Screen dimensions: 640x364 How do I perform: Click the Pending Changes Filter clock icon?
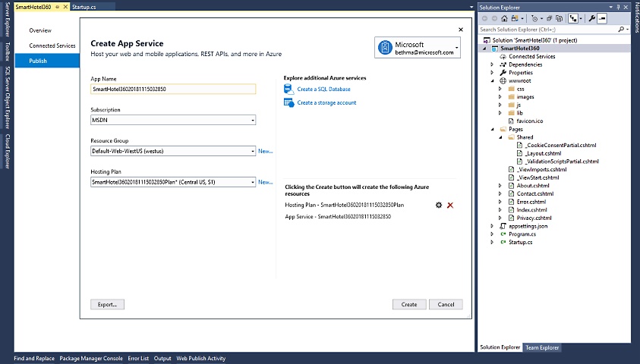pos(535,18)
